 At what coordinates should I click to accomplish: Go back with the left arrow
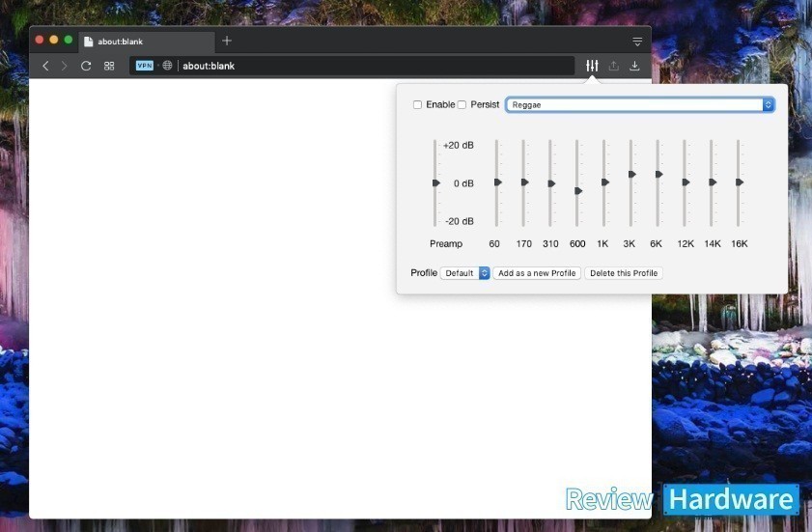click(x=45, y=66)
